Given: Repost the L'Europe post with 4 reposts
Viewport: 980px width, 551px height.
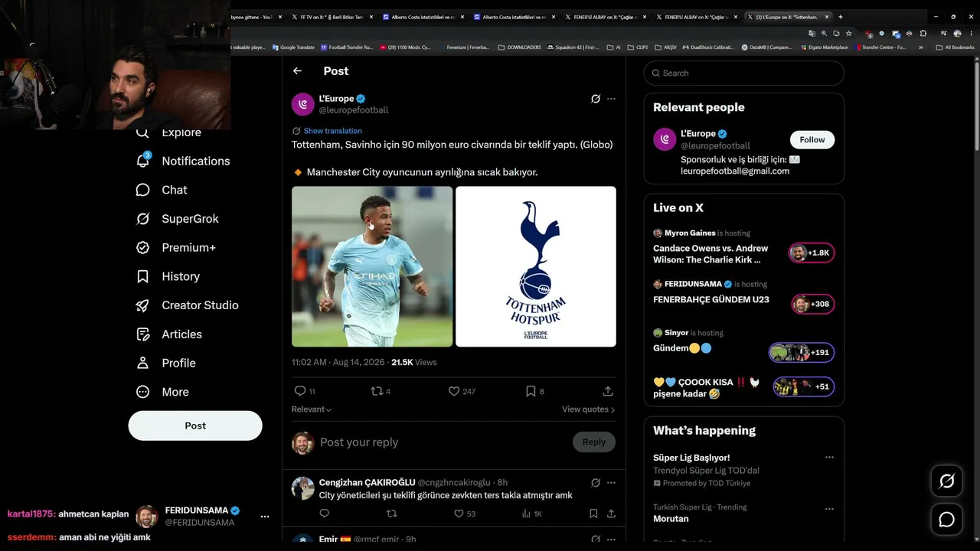Looking at the screenshot, I should point(377,391).
